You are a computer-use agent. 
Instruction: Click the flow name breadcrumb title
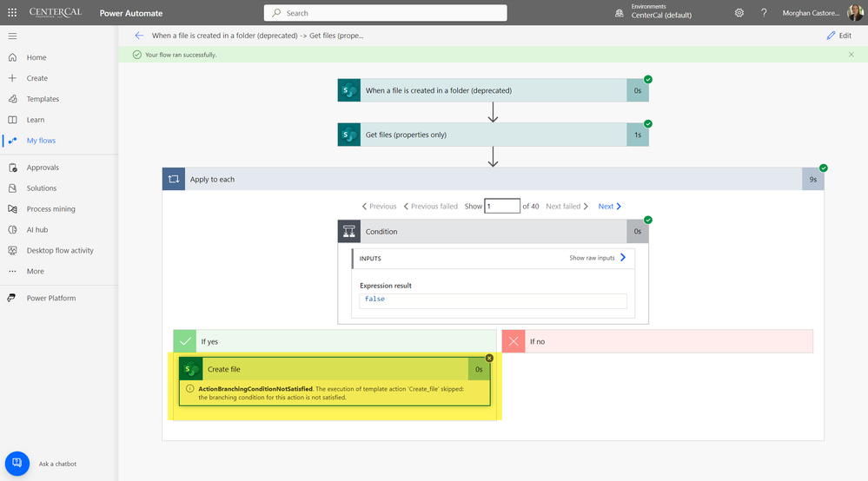coord(257,36)
